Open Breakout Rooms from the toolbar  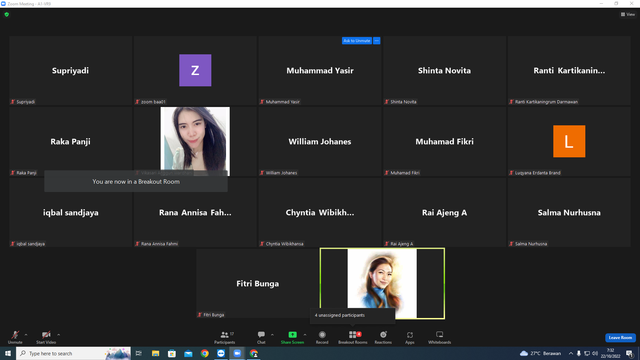point(353,337)
